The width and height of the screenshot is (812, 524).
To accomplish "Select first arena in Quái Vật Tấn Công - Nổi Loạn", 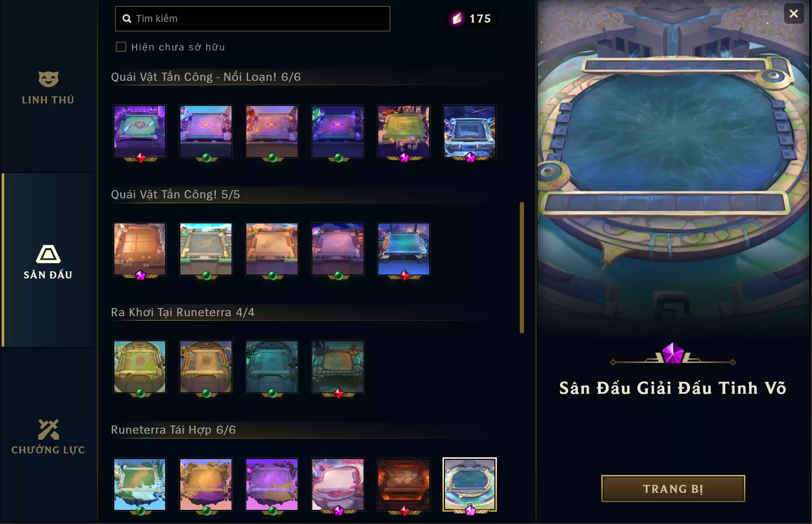I will (140, 131).
